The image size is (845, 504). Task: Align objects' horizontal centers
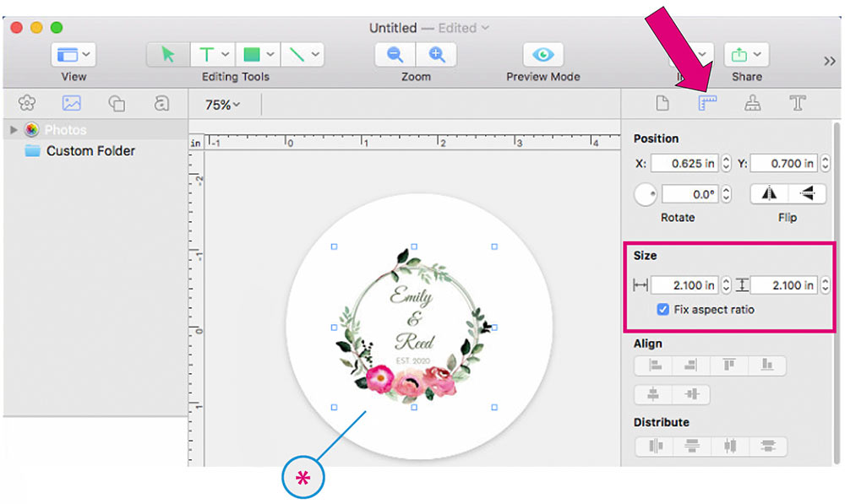click(x=653, y=394)
